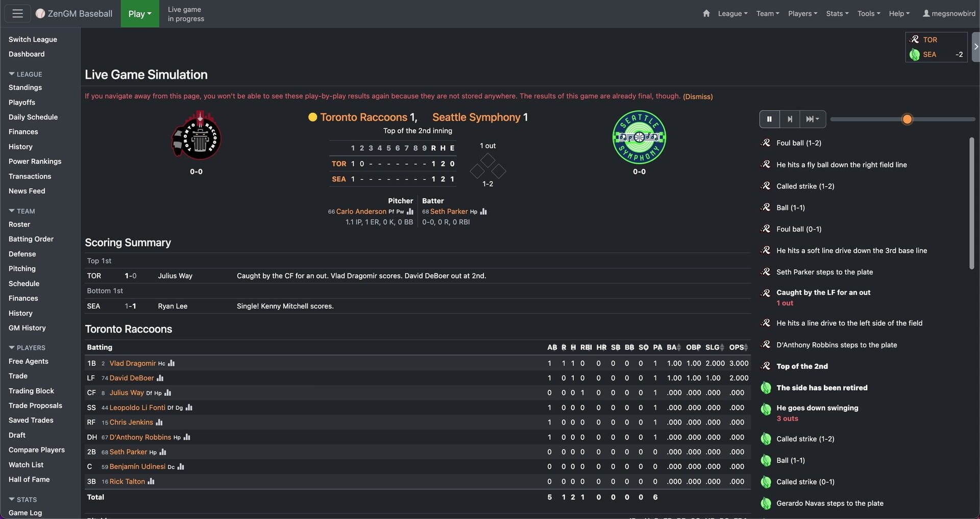Image resolution: width=980 pixels, height=519 pixels.
Task: Open the Tools menu
Action: (x=869, y=14)
